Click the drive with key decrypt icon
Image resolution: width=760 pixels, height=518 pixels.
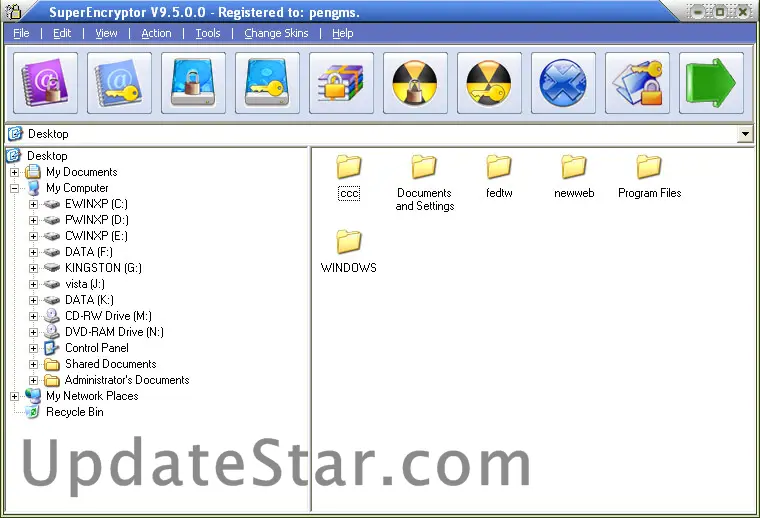[268, 83]
